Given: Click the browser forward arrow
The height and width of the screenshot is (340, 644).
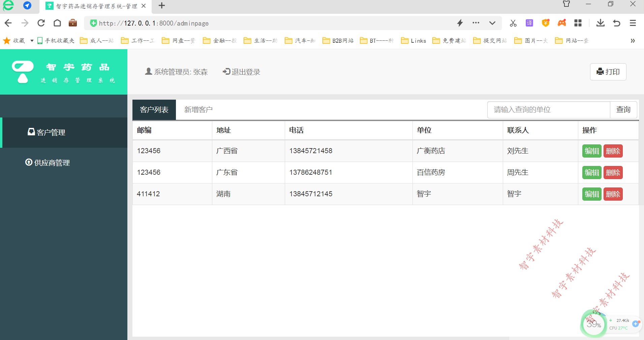Looking at the screenshot, I should [x=25, y=23].
